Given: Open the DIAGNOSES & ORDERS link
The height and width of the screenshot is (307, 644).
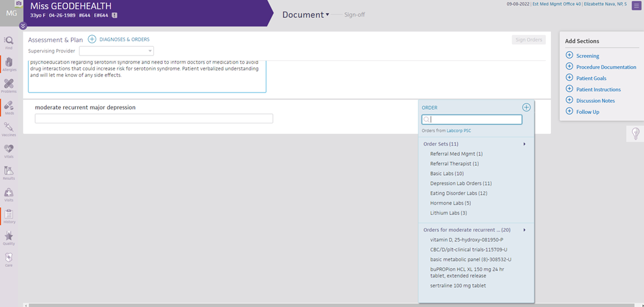Looking at the screenshot, I should click(124, 39).
